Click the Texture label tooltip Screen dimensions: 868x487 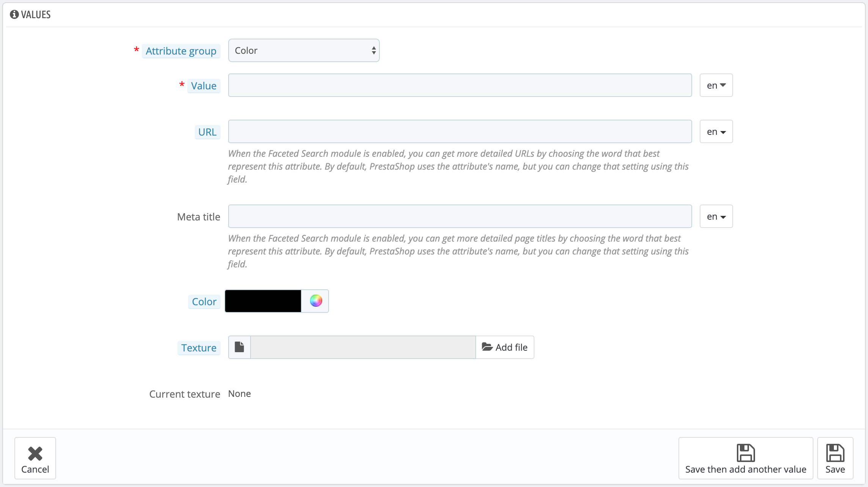click(199, 348)
